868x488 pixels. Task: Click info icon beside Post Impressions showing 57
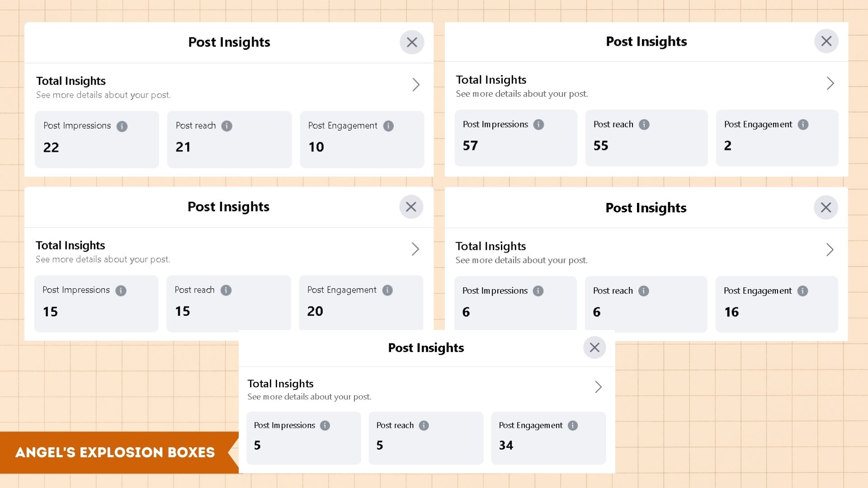(538, 125)
